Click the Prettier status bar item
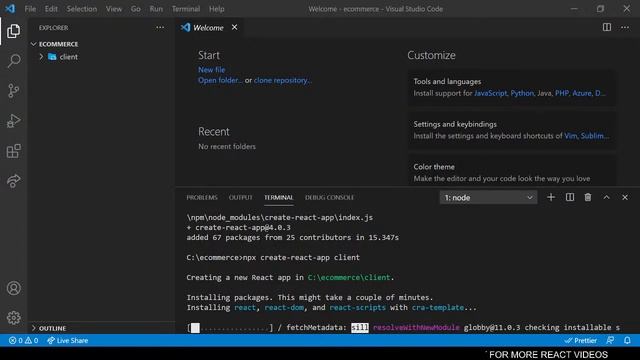Screen dimensions: 640x360 581,340
